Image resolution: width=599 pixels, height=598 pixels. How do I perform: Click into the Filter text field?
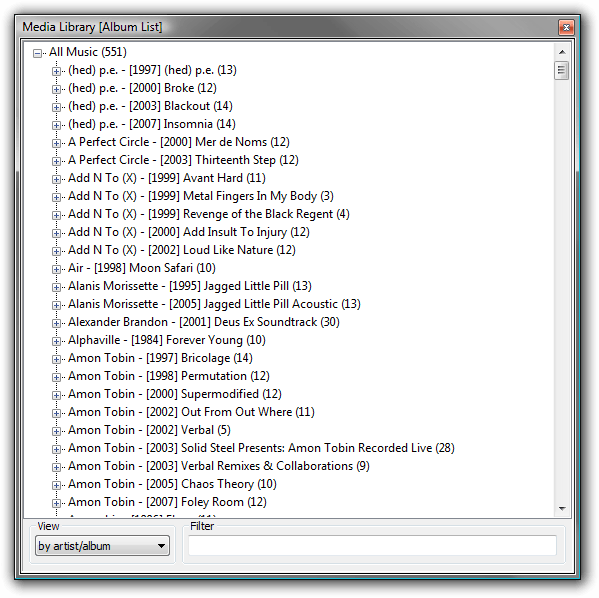click(x=372, y=546)
